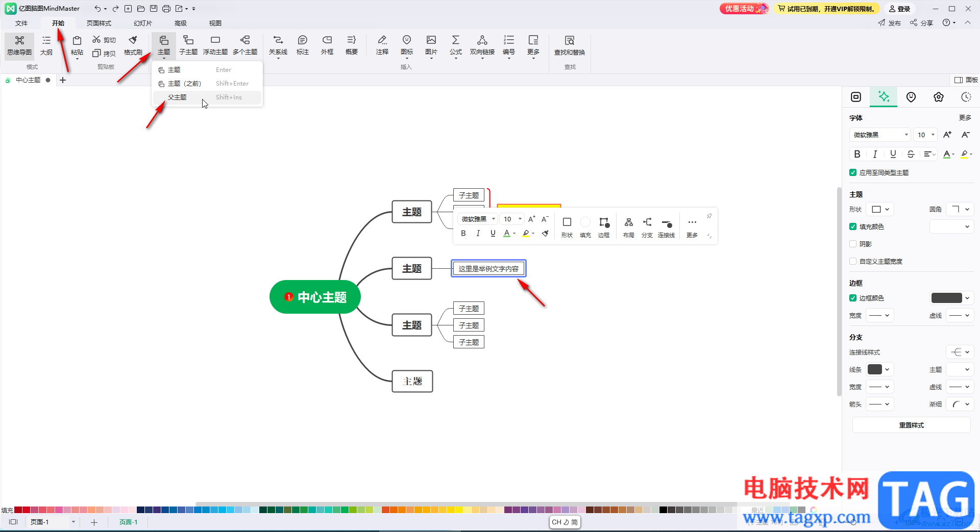Add a 标注 callout
This screenshot has width=980, height=532.
(x=303, y=45)
